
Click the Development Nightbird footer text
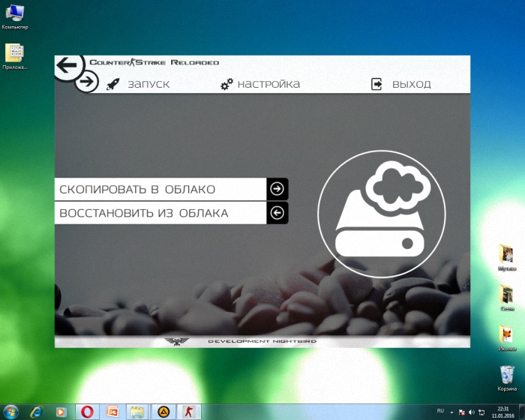coord(262,341)
